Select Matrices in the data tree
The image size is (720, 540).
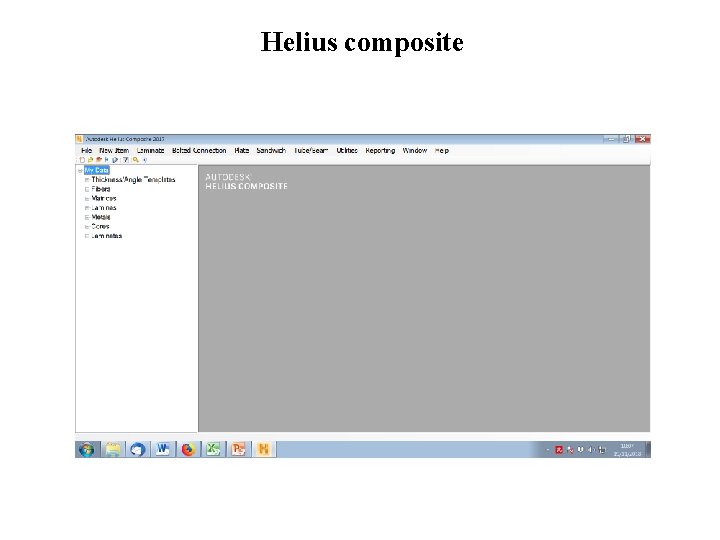pyautogui.click(x=104, y=198)
